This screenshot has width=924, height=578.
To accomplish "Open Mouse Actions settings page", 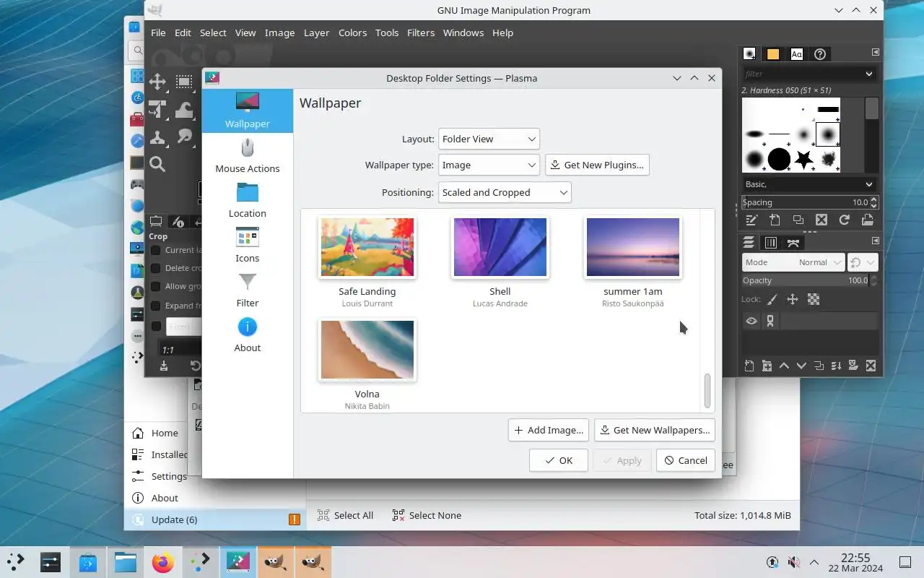I will 248,156.
